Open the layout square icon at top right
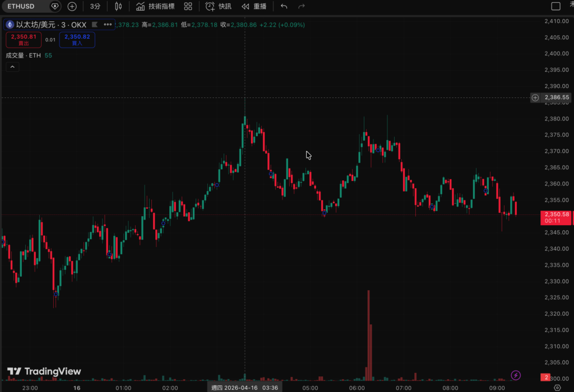 pyautogui.click(x=556, y=6)
